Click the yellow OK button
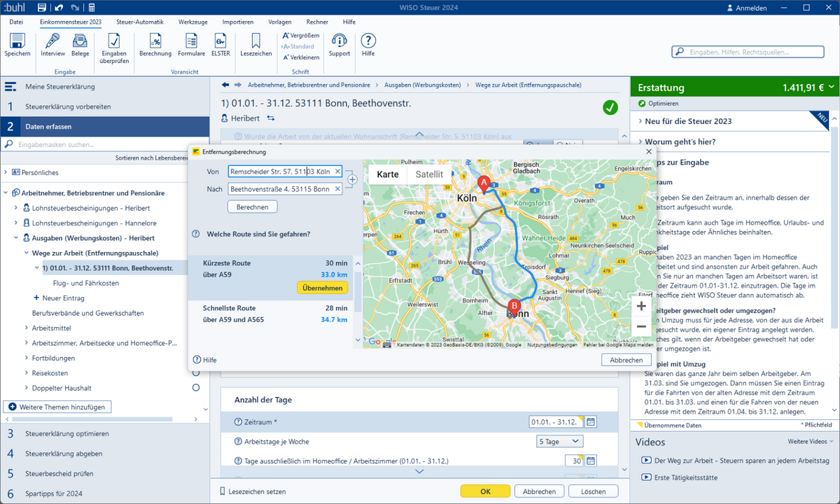Image resolution: width=840 pixels, height=504 pixels. click(485, 491)
